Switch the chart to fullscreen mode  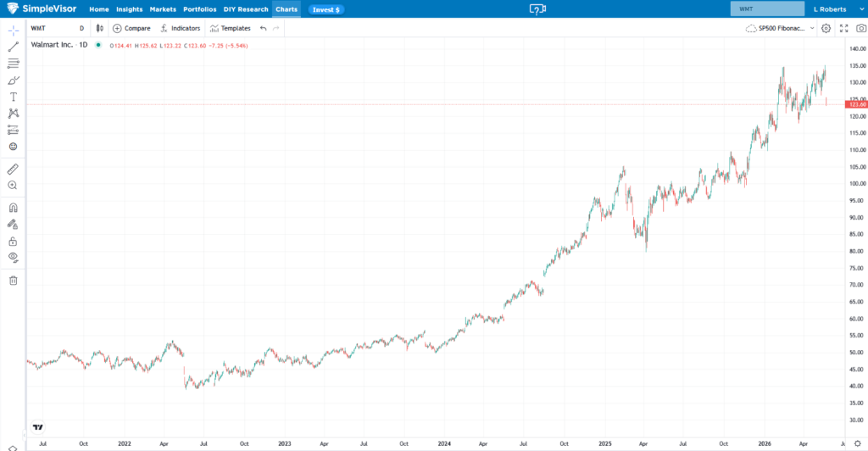843,28
